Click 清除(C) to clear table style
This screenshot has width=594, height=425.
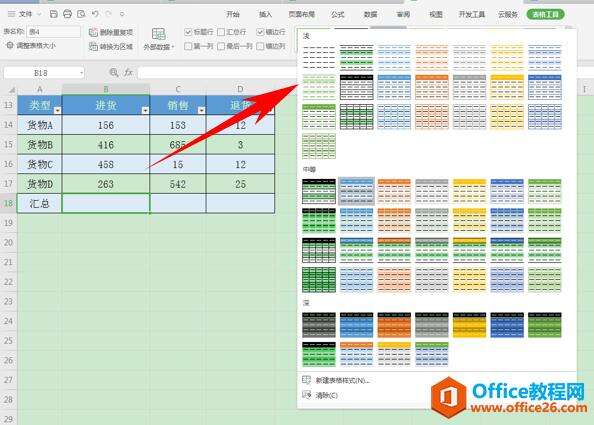point(327,395)
